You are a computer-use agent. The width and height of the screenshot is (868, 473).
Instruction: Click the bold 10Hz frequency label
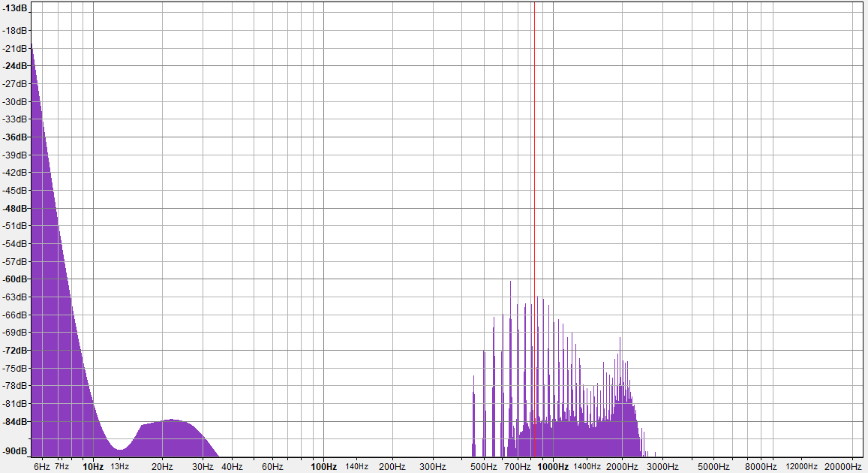point(93,467)
